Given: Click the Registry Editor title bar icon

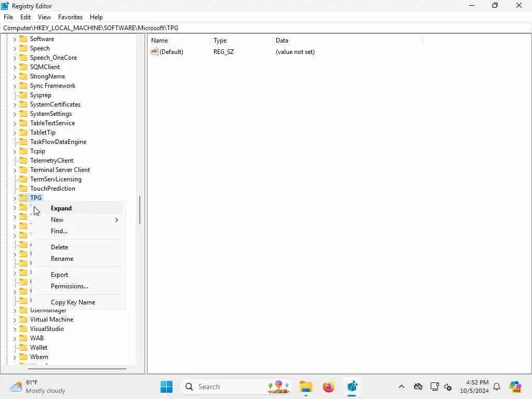Looking at the screenshot, I should point(5,6).
